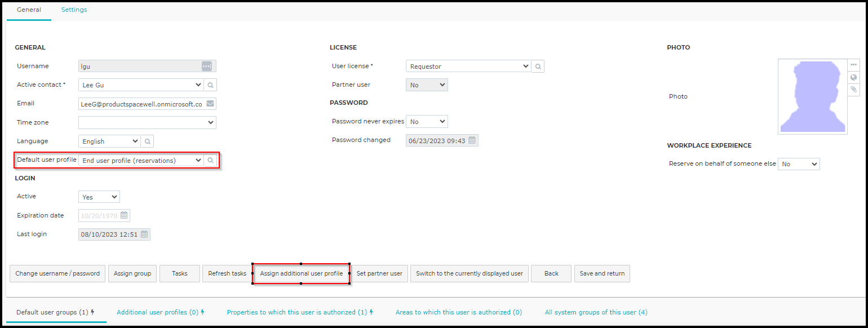Click the Set partner user button
868x328 pixels.
[380, 273]
